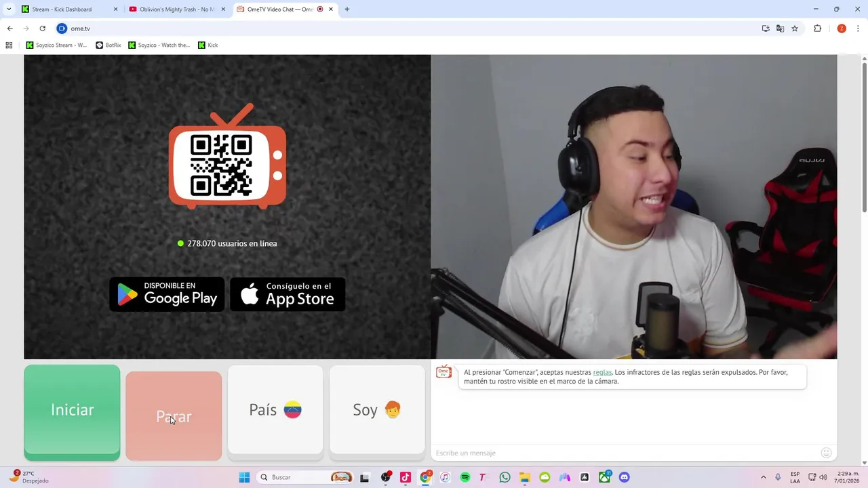Reload the ome.tv page
The width and height of the screenshot is (868, 488).
tap(42, 28)
